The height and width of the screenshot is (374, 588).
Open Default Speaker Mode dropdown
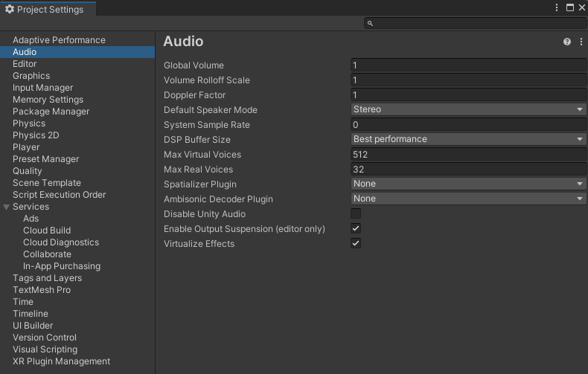[x=468, y=109]
